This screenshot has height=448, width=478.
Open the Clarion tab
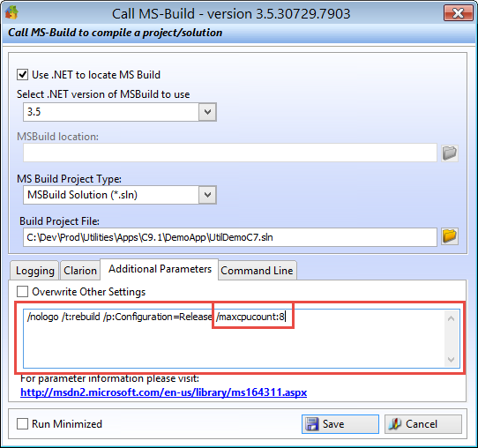(x=80, y=271)
